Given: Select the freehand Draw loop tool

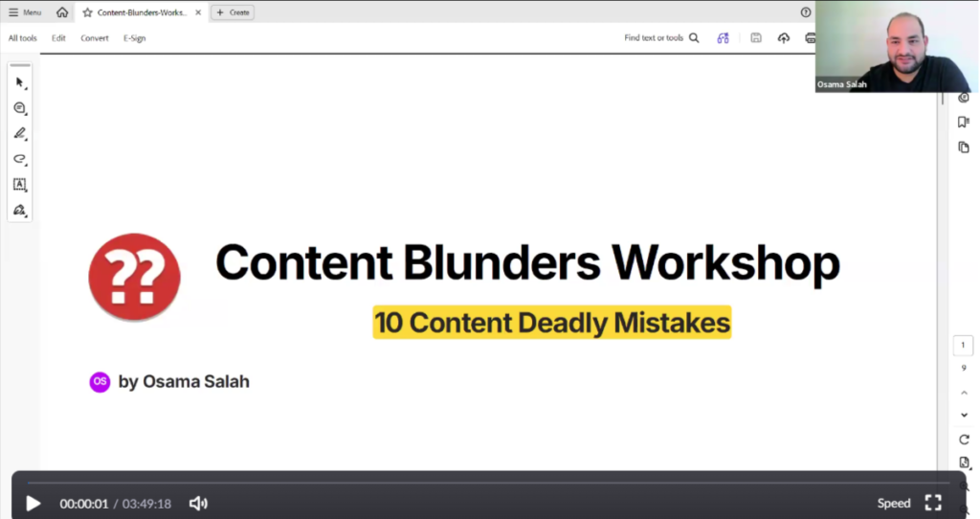Looking at the screenshot, I should 19,159.
